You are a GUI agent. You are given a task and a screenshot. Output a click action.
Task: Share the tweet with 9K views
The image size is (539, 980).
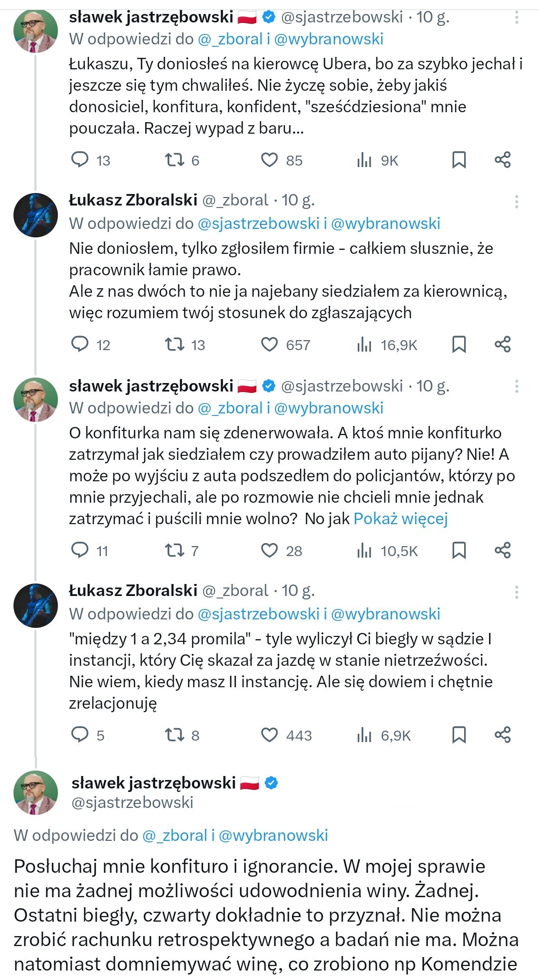point(503,160)
